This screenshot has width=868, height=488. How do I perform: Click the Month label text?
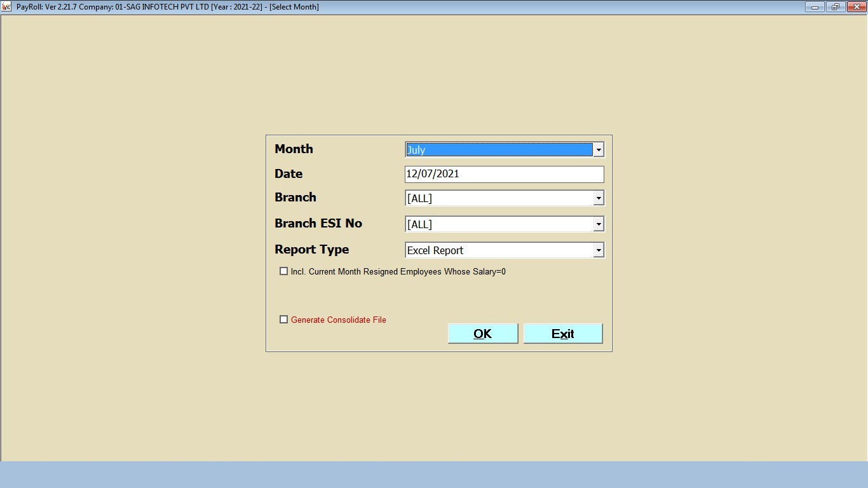[x=294, y=149]
